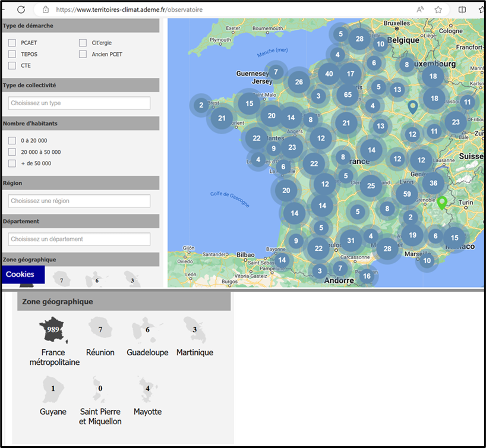Click the Cookies button
The image size is (486, 448).
click(23, 275)
